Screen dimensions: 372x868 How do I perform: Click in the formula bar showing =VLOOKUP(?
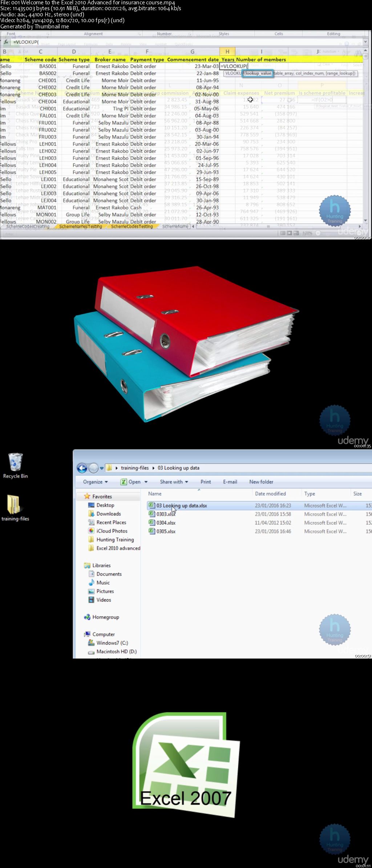point(187,42)
